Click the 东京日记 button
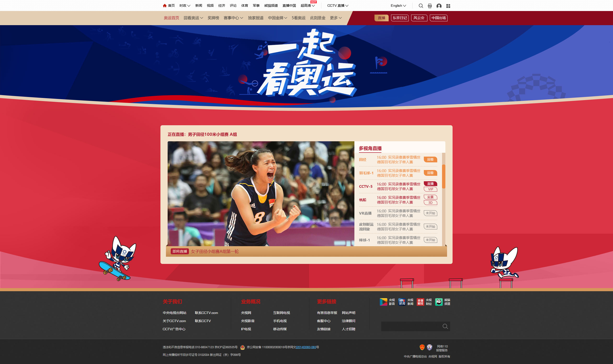Viewport: 613px width, 364px height. [x=400, y=18]
